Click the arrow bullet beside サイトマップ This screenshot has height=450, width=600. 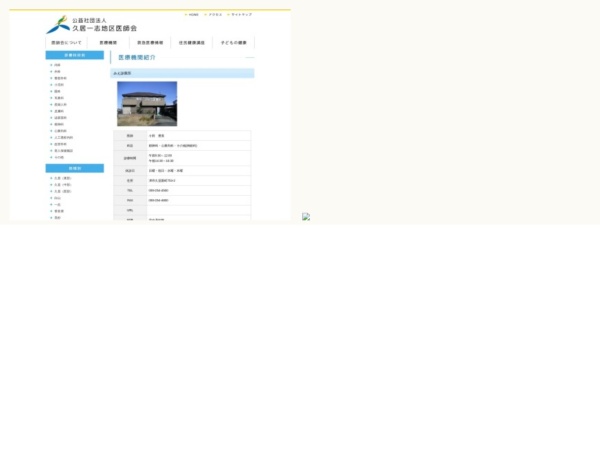coord(228,15)
